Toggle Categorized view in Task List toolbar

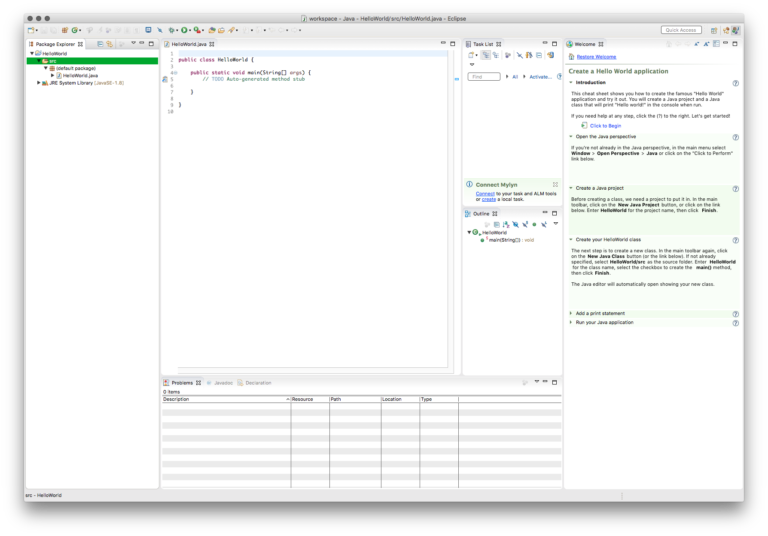pyautogui.click(x=486, y=55)
